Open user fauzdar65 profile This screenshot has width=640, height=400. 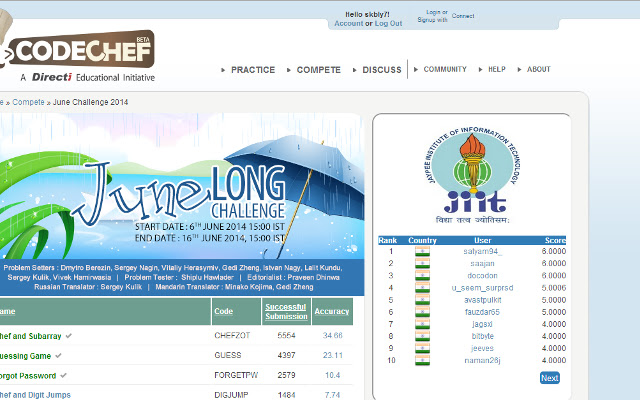(x=482, y=312)
